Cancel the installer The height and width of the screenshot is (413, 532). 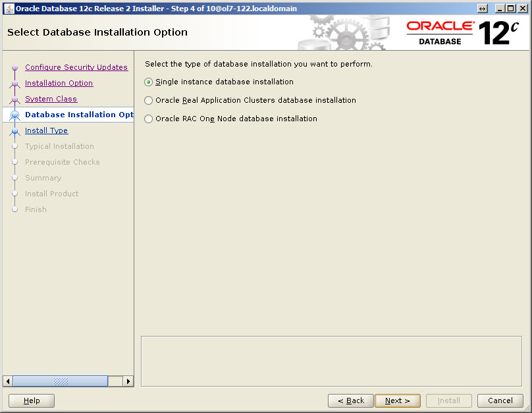[500, 400]
